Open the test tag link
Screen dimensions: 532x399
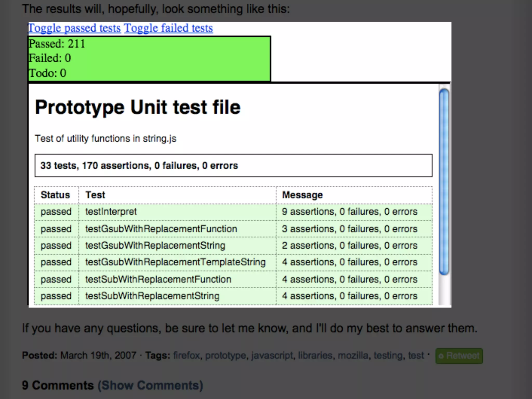coord(416,355)
